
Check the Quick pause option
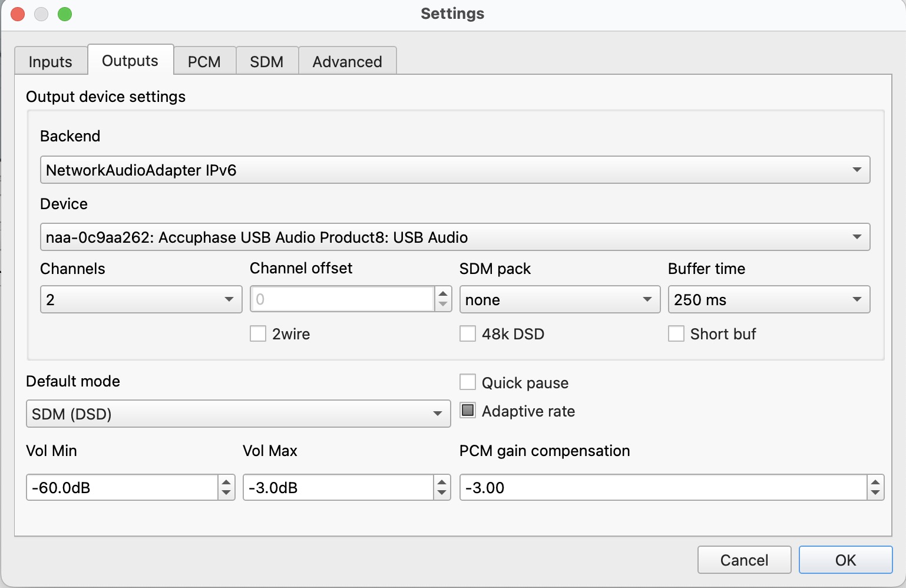click(468, 382)
